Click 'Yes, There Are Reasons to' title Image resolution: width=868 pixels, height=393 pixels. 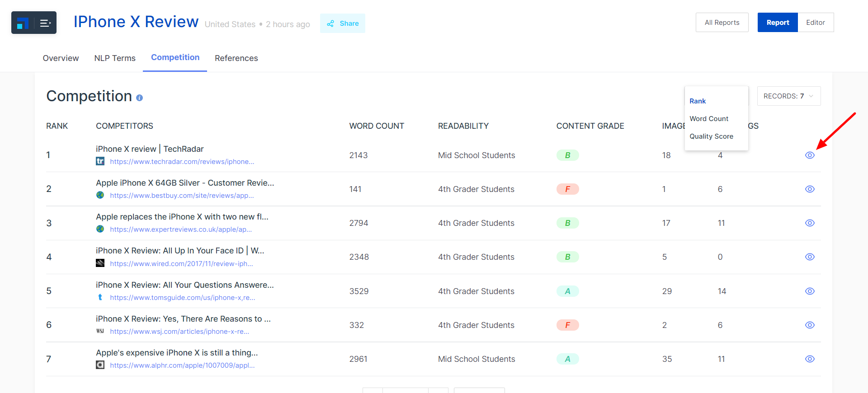point(183,319)
